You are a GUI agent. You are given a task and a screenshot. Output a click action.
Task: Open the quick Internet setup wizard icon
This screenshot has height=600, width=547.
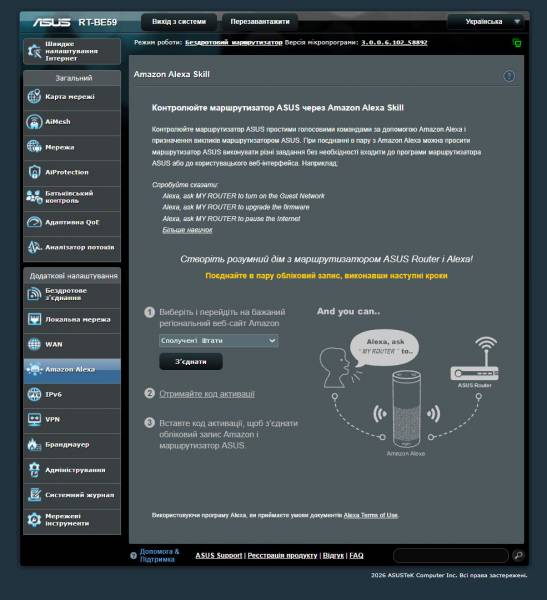coord(34,51)
